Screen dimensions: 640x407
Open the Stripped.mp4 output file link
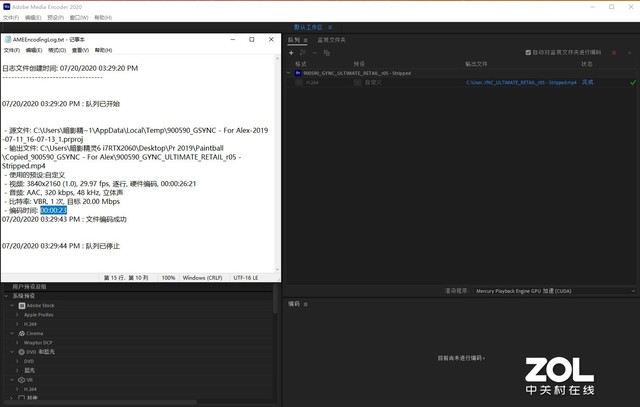click(522, 82)
